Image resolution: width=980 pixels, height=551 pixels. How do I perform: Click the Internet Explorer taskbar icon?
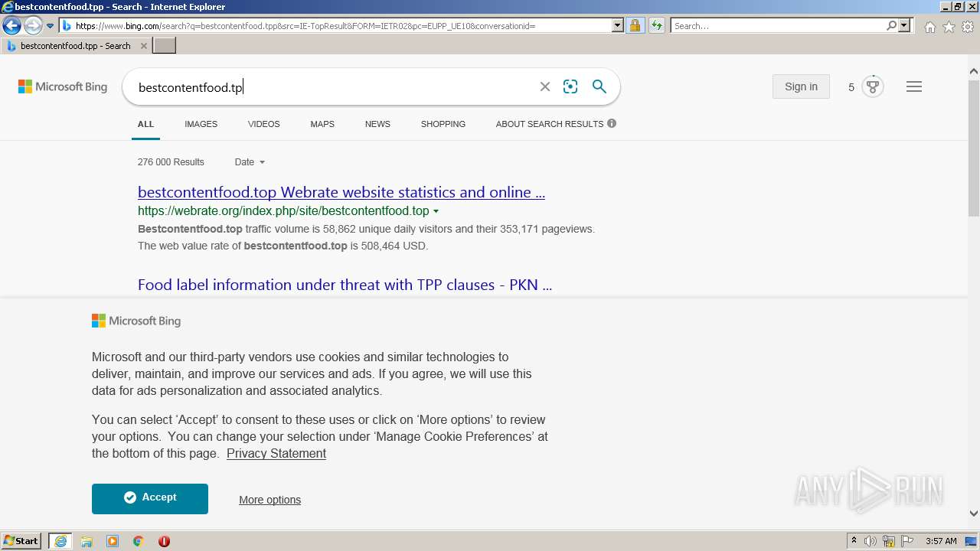tap(60, 541)
